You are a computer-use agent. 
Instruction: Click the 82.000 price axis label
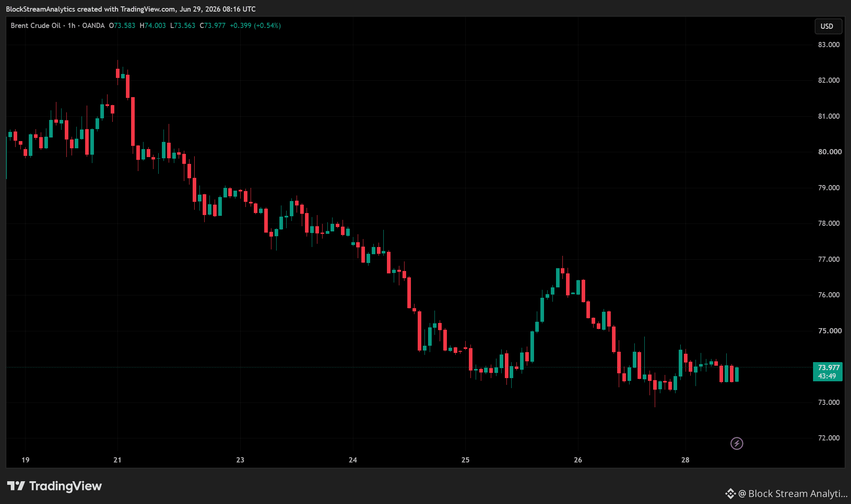coord(829,80)
